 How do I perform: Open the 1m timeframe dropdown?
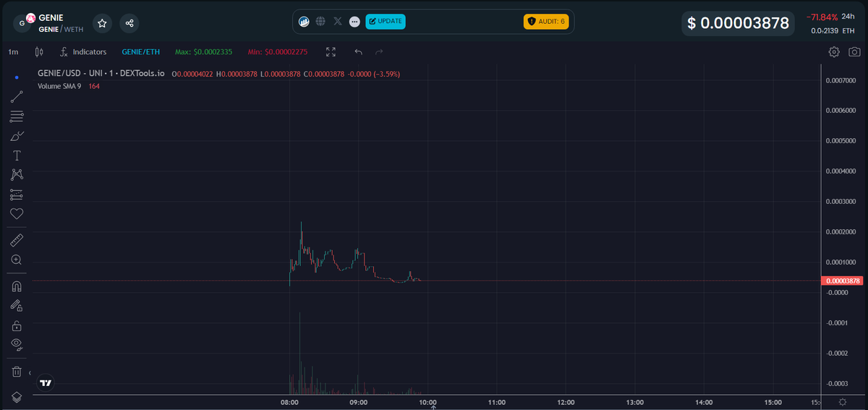(x=13, y=52)
